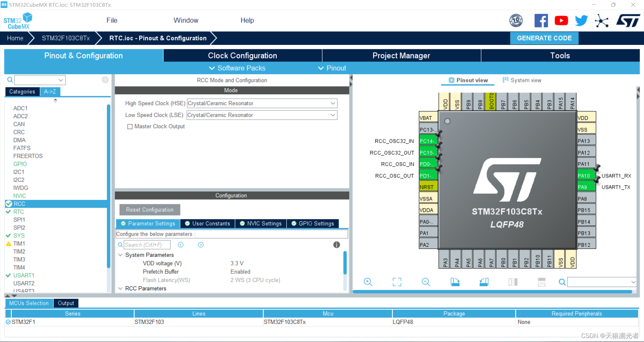
Task: Click the parameter info icon
Action: pos(337,245)
